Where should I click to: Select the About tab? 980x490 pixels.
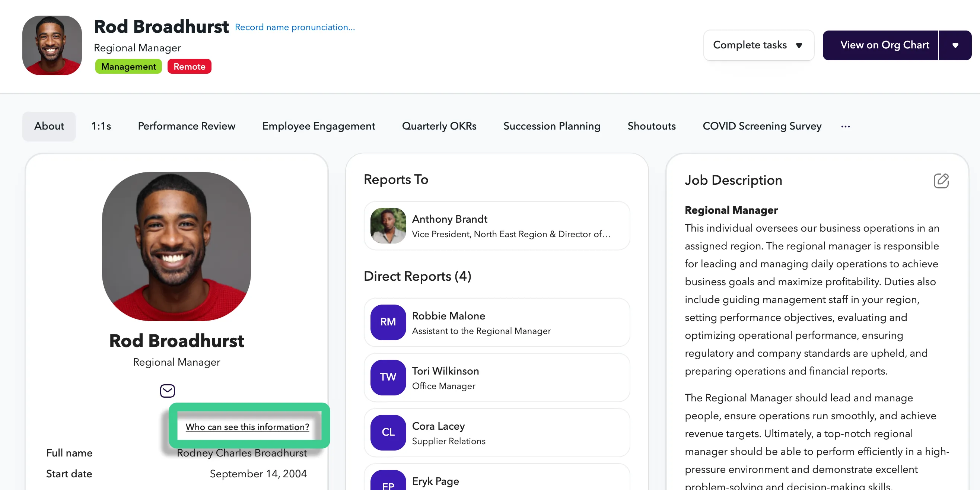click(49, 126)
